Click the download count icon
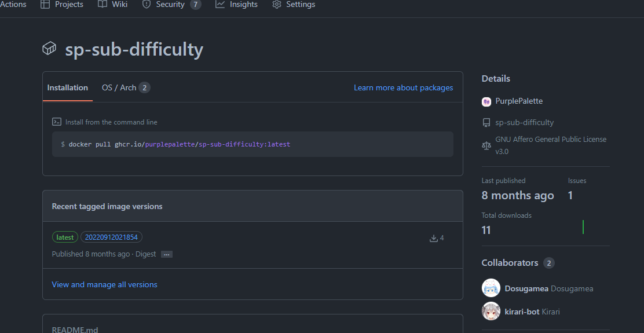Image resolution: width=644 pixels, height=333 pixels. point(433,238)
